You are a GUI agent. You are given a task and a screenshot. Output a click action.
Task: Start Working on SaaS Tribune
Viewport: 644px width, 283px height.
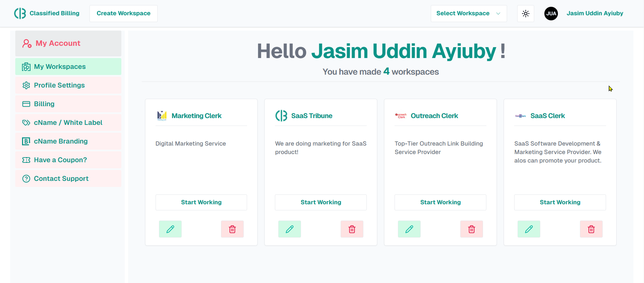tap(321, 202)
